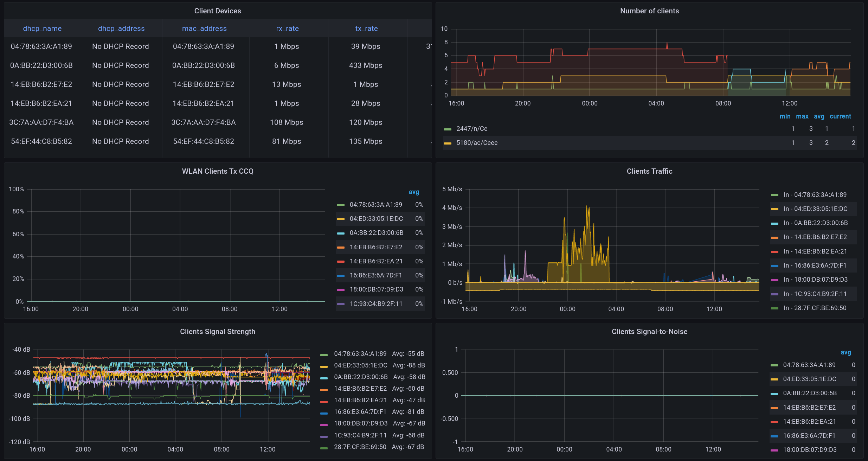Sort table by tx_rate column header

pos(366,28)
